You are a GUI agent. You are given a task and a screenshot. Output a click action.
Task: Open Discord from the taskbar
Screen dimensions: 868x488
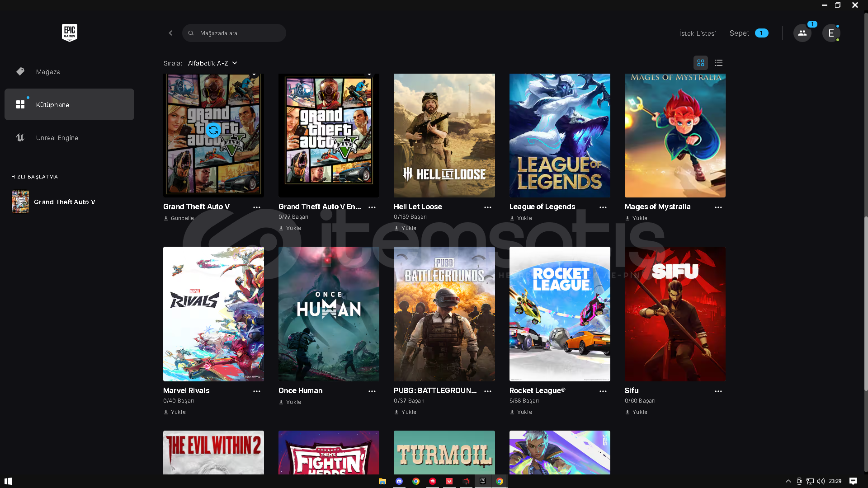(x=399, y=481)
